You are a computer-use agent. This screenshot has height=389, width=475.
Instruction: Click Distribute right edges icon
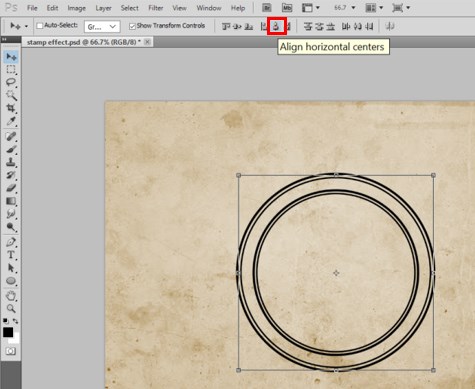[x=369, y=26]
